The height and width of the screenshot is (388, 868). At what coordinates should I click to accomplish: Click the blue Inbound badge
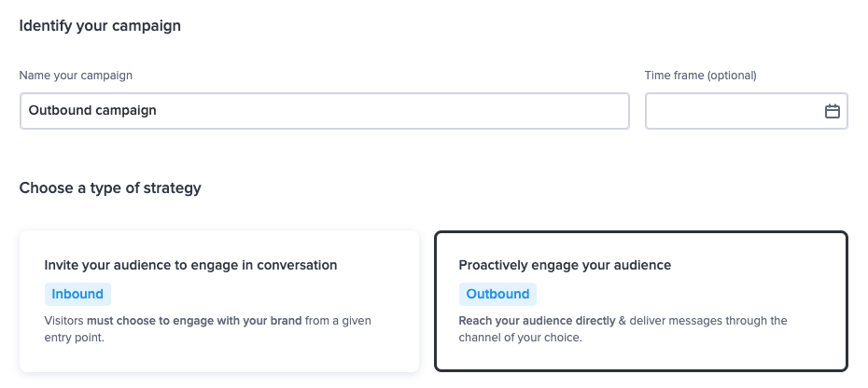(77, 294)
